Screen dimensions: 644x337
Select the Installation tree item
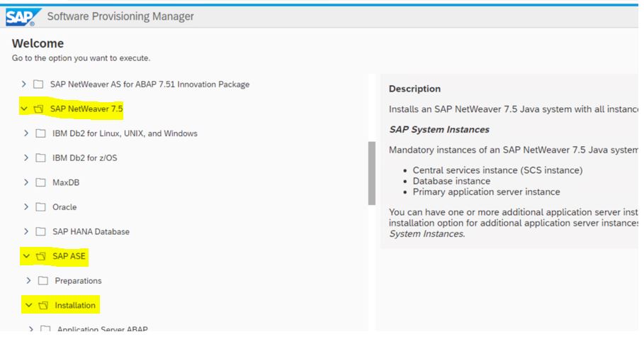(x=75, y=305)
